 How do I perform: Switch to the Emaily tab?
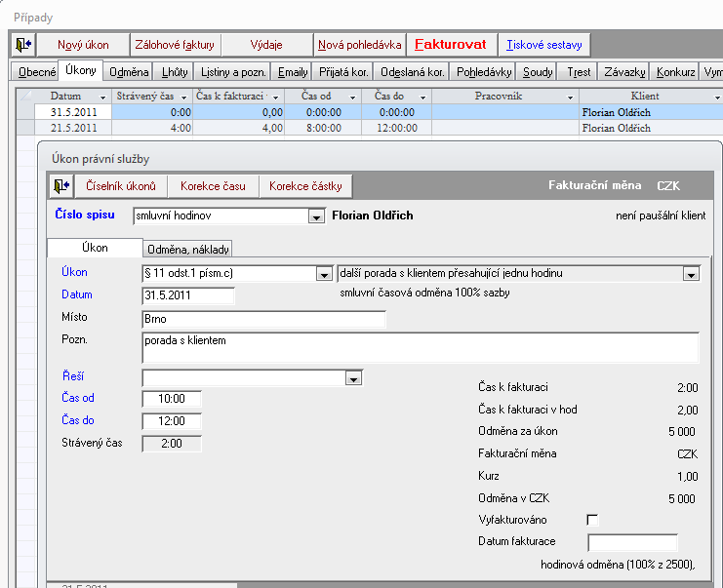pos(293,72)
